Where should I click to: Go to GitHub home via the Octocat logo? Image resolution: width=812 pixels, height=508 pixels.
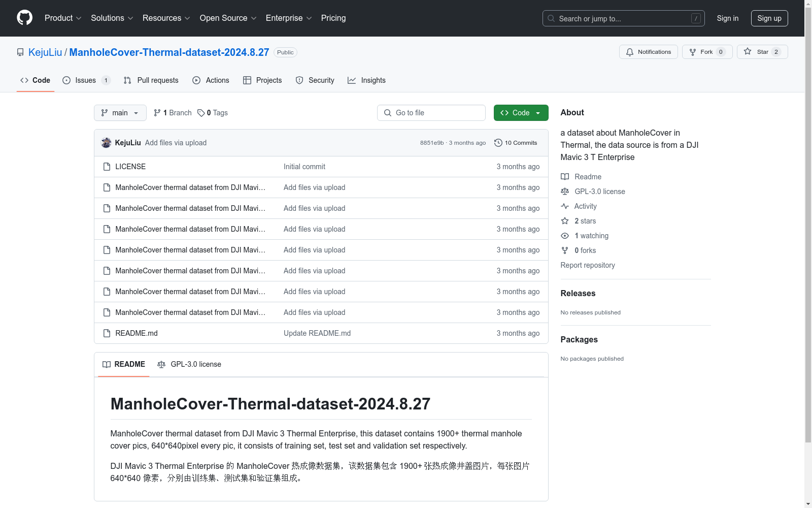(x=24, y=18)
